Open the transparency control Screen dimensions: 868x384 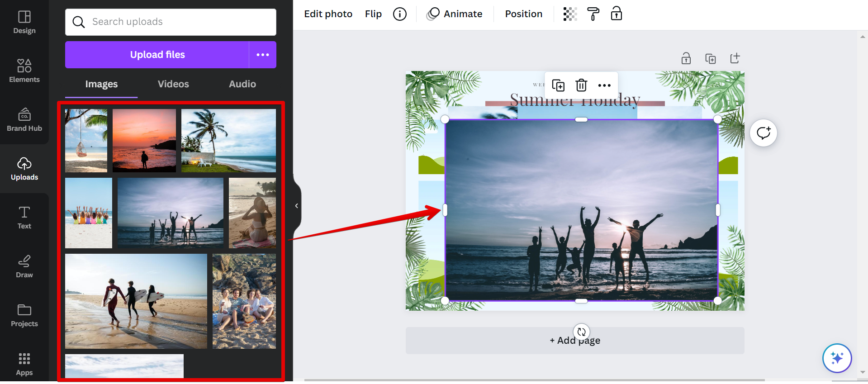tap(570, 14)
